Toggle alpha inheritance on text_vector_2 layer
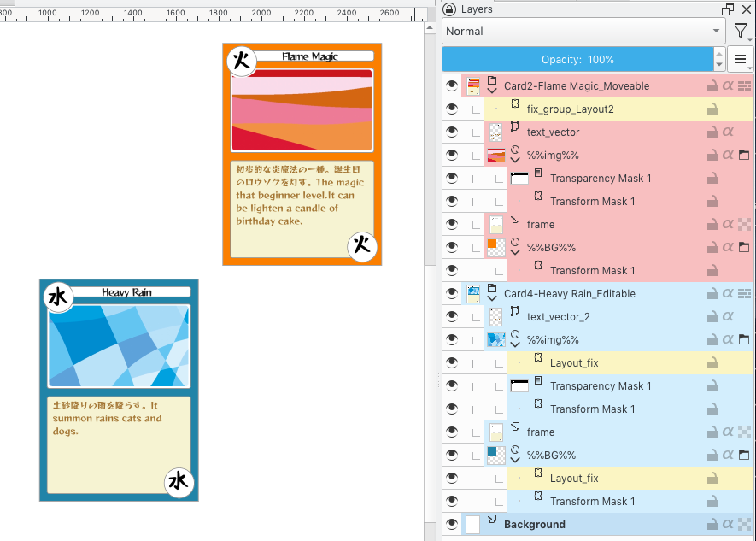The height and width of the screenshot is (541, 756). point(728,317)
